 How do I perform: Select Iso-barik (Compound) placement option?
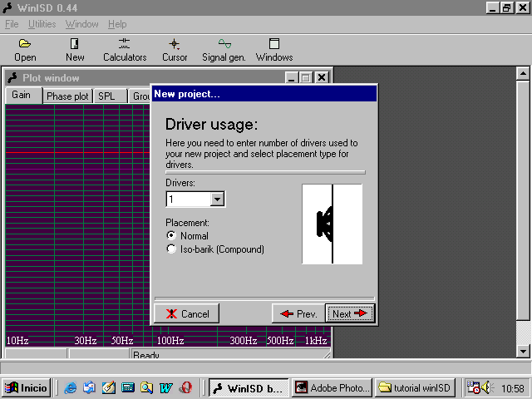click(x=171, y=249)
